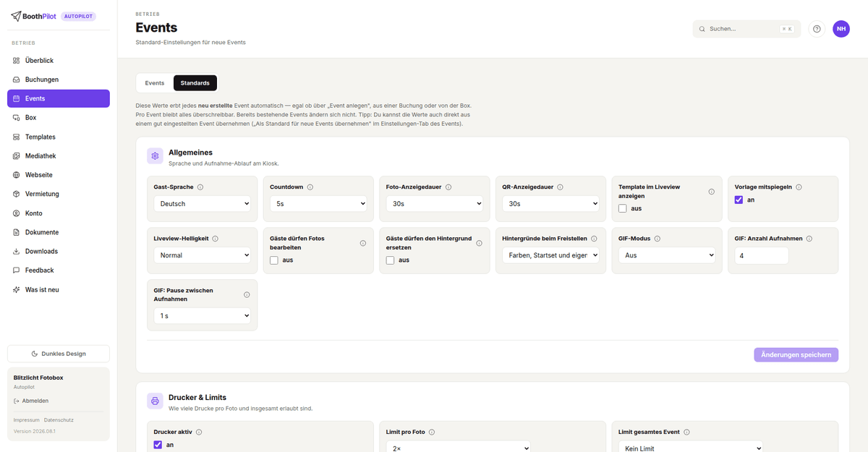Expand the Liveview-Helligkeit dropdown
Screen dimensions: 868x452
[x=202, y=255]
